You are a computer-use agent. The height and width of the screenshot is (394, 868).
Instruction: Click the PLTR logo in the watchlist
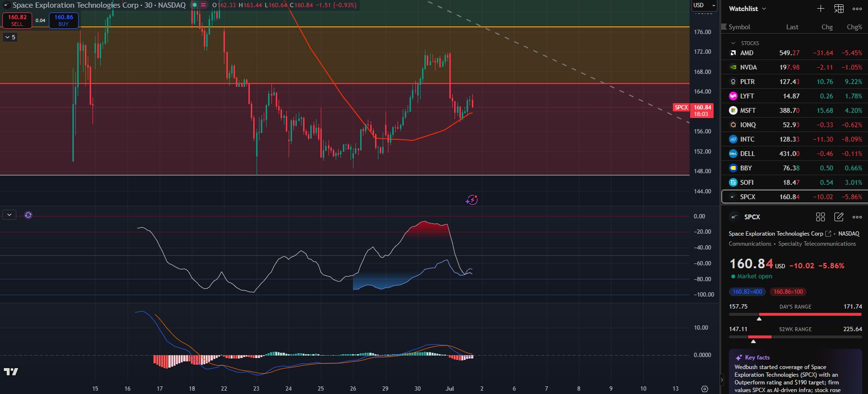[733, 82]
